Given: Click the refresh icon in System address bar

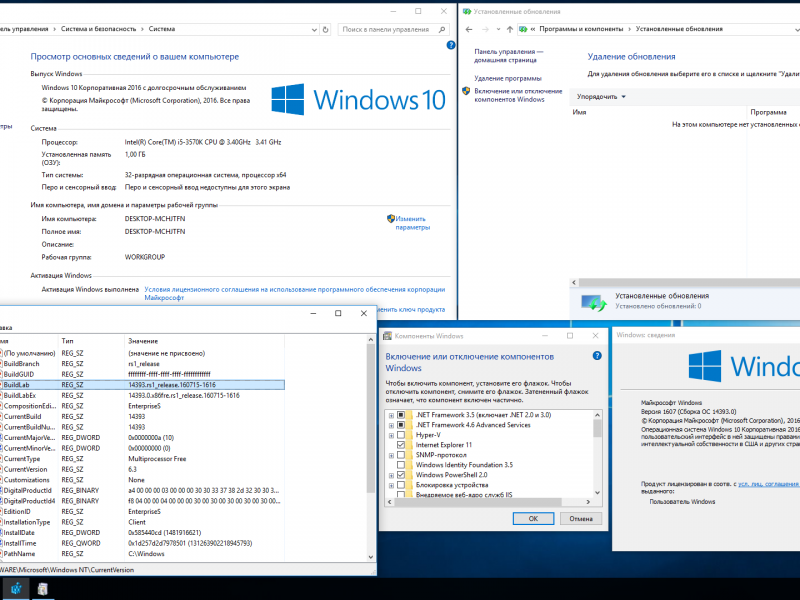Looking at the screenshot, I should point(326,30).
